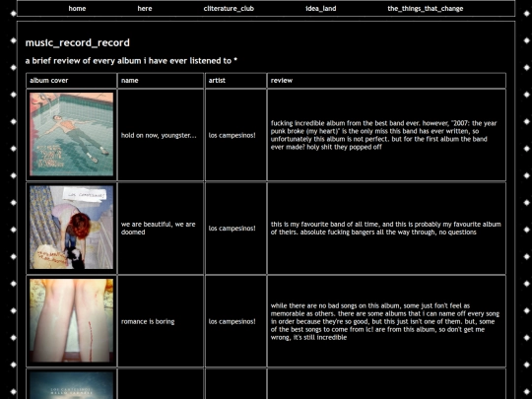Click 'los campesinos!' artist in youngster row
The height and width of the screenshot is (399, 532).
233,135
